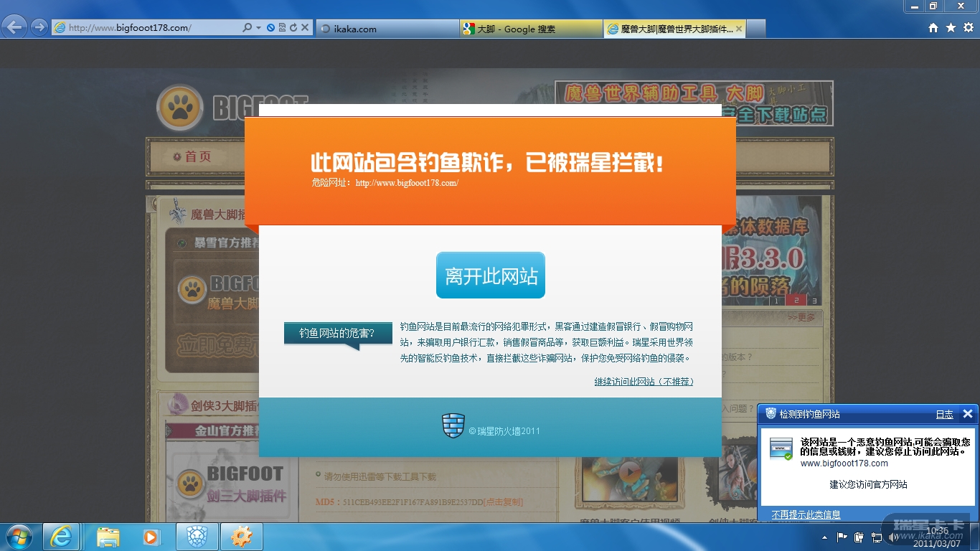Click 继续访问此网站（不推荐）link
The height and width of the screenshot is (551, 980).
(x=644, y=382)
